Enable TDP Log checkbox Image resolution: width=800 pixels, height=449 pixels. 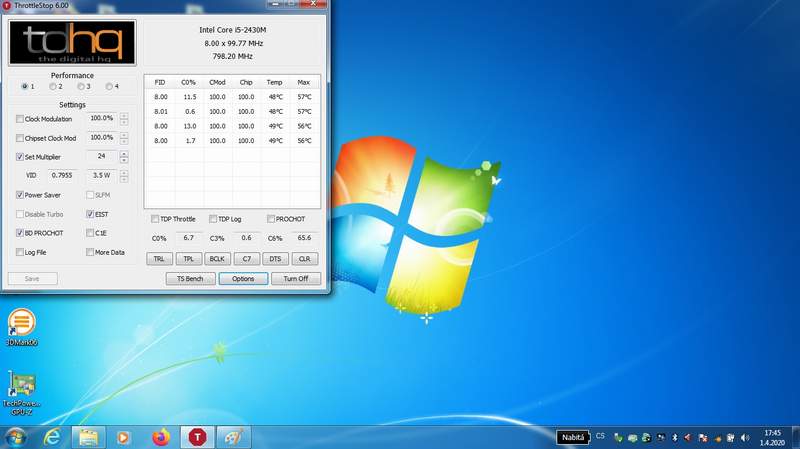pyautogui.click(x=213, y=219)
